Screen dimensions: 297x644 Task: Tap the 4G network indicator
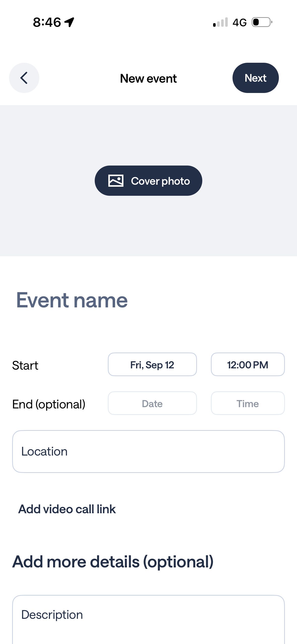click(240, 22)
